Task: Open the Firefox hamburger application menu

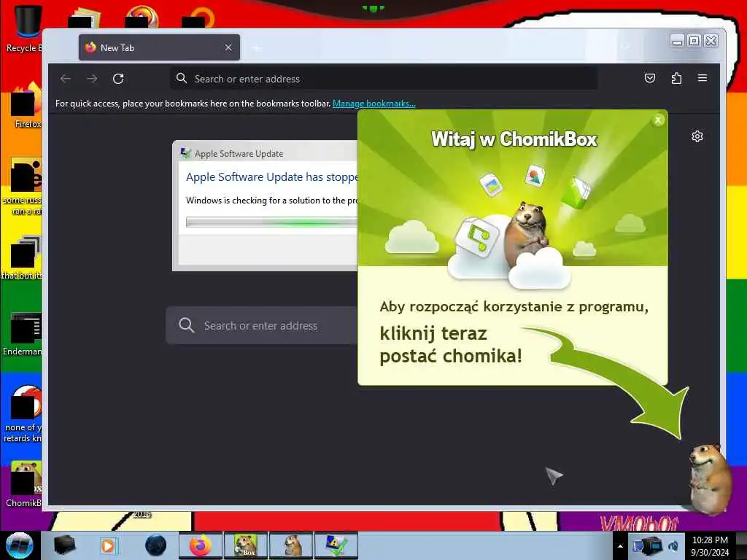Action: click(x=703, y=78)
